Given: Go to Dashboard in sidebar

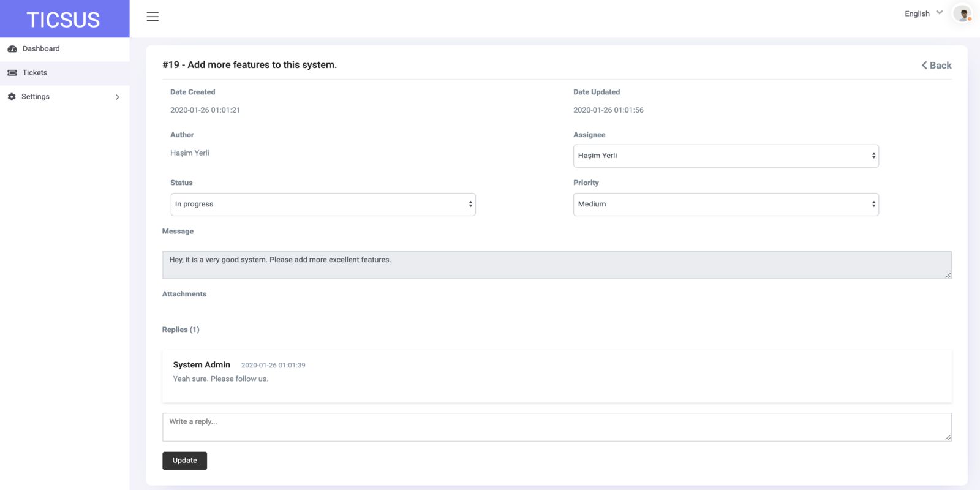Looking at the screenshot, I should pyautogui.click(x=41, y=49).
